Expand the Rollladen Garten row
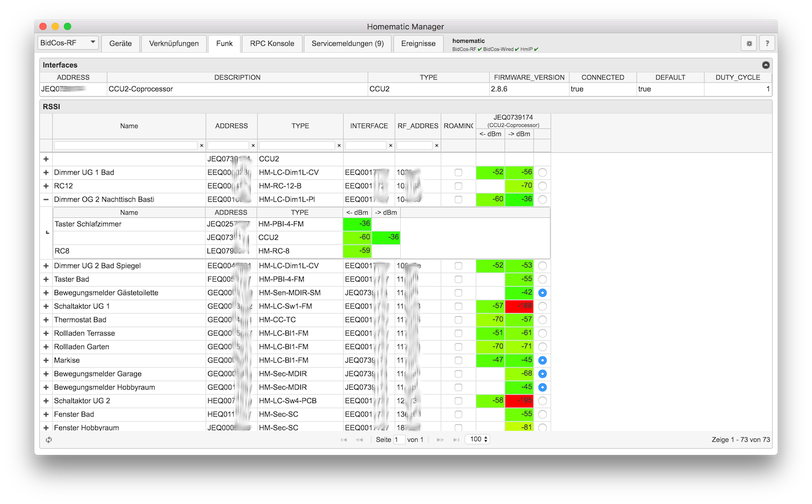812x504 pixels. (x=46, y=347)
